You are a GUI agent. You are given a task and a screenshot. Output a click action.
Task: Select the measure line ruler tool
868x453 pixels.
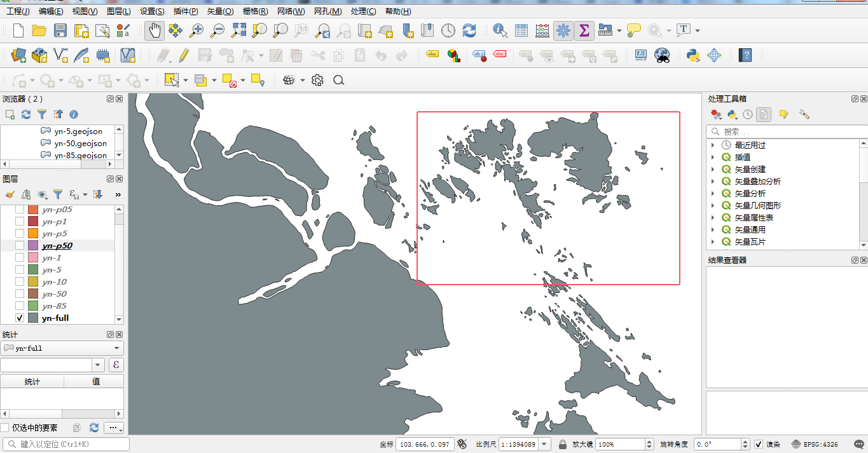pyautogui.click(x=605, y=30)
